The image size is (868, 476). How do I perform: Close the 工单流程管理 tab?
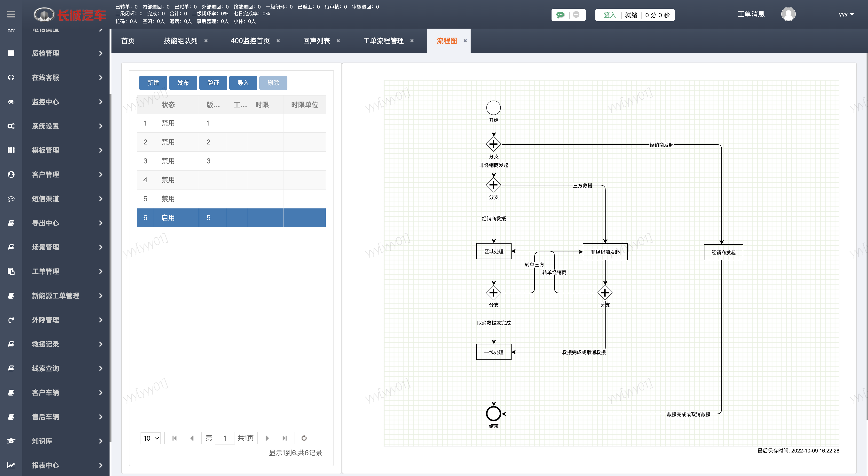click(x=412, y=41)
